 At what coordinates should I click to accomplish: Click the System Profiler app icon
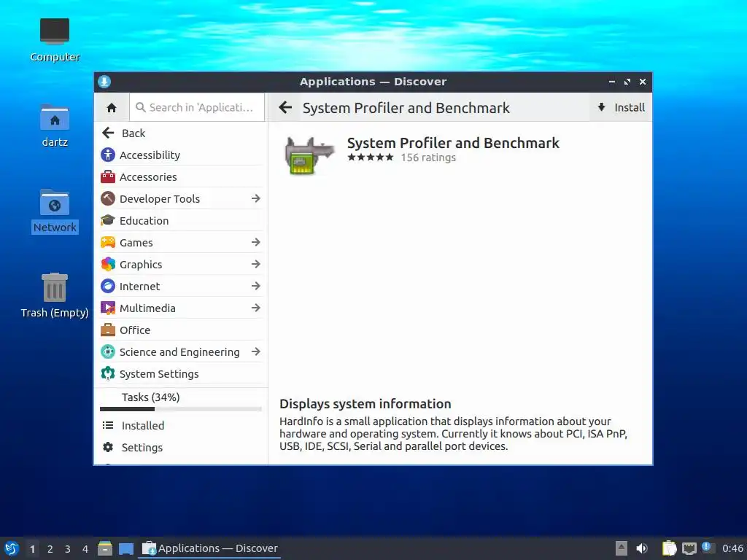click(x=309, y=155)
